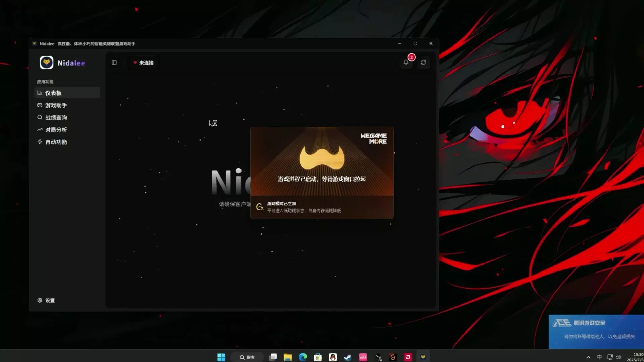Screen dimensions: 644x362
Task: Click the WeGame More logo
Action: point(373,138)
